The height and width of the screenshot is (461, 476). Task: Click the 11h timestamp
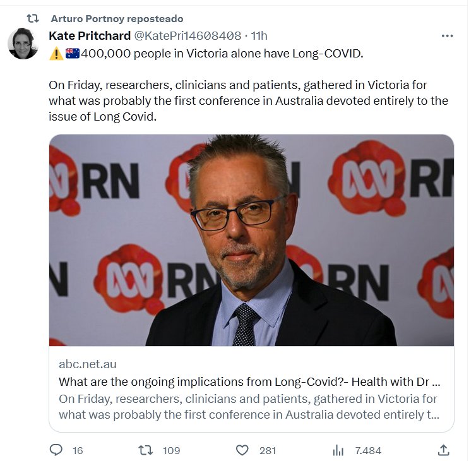point(259,35)
